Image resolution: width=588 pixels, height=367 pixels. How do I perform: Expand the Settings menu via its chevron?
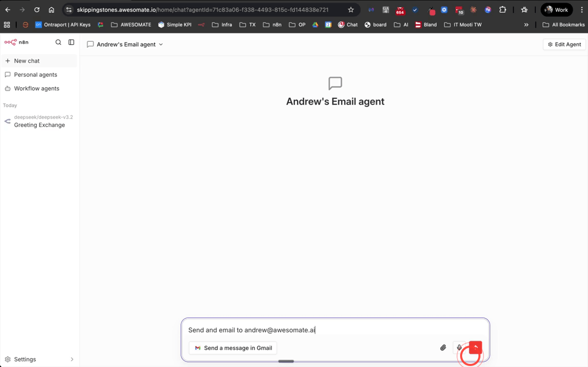tap(72, 359)
